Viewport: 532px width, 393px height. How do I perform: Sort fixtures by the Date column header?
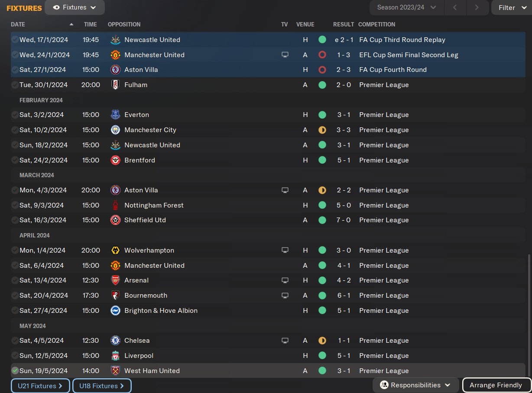[18, 24]
